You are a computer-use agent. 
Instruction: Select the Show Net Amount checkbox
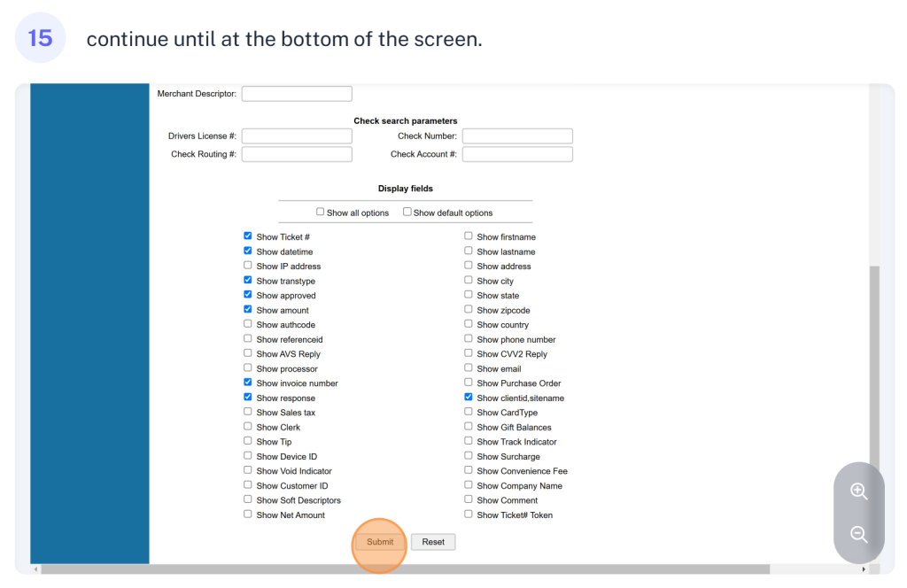[x=248, y=514]
